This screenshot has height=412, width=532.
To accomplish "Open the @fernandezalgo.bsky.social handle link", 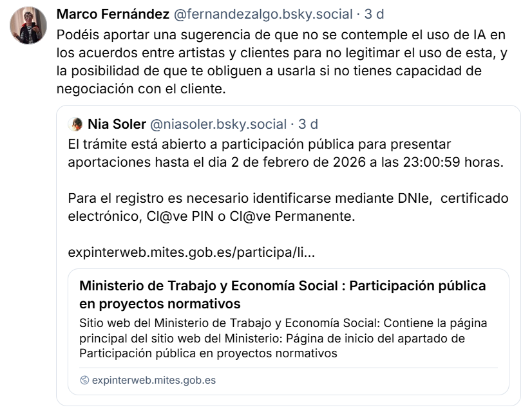I will point(260,14).
